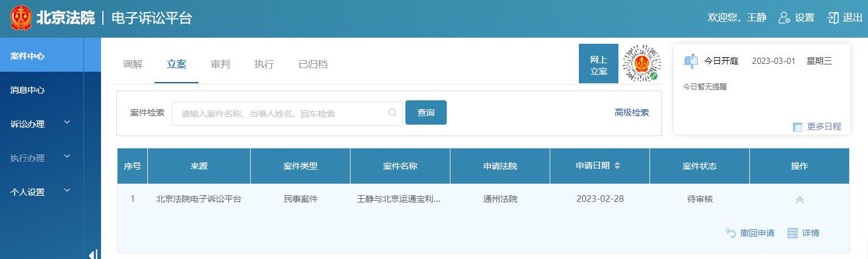Open user settings icon in header
Image resolution: width=868 pixels, height=259 pixels.
pyautogui.click(x=784, y=18)
